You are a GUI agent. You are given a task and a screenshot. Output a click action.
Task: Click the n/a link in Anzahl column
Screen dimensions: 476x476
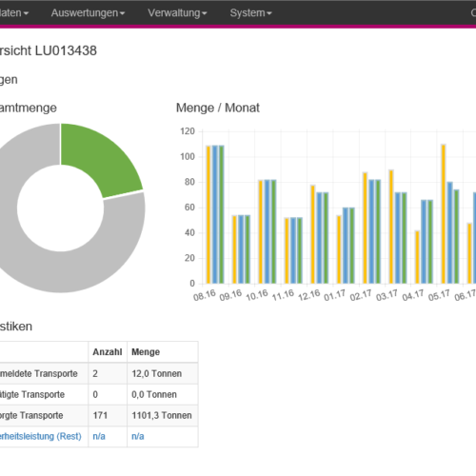pyautogui.click(x=99, y=436)
